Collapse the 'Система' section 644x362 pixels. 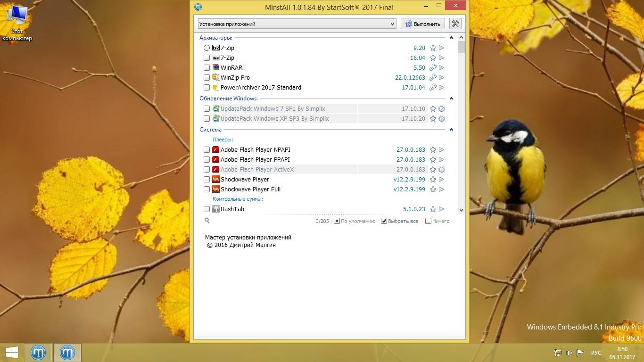coord(451,130)
